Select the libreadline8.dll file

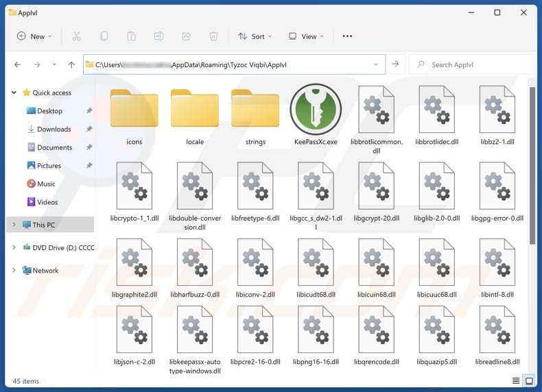click(497, 335)
